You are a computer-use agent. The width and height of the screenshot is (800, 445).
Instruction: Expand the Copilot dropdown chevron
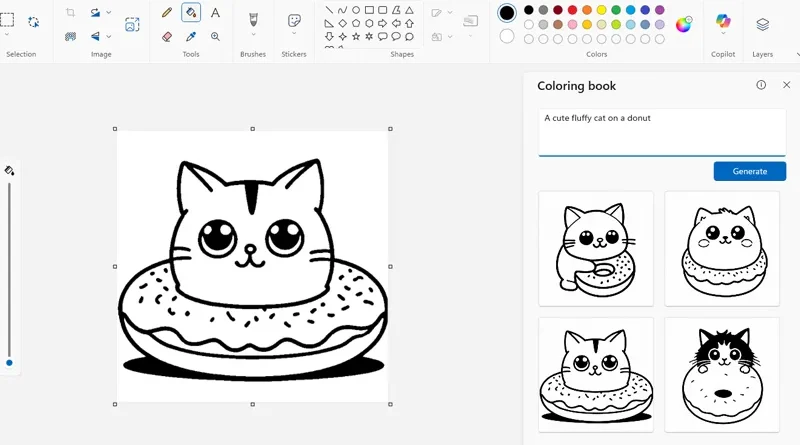click(723, 34)
